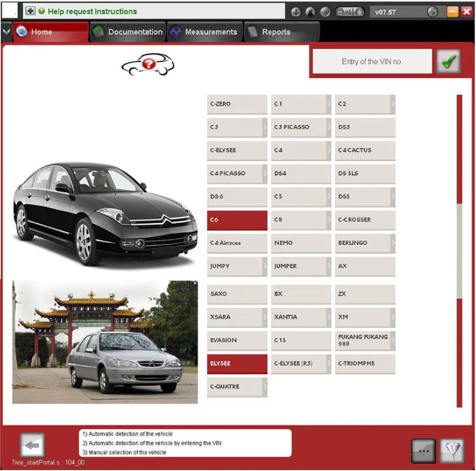Select the C4 CACTUS vehicle button
The width and height of the screenshot is (476, 471).
[363, 150]
